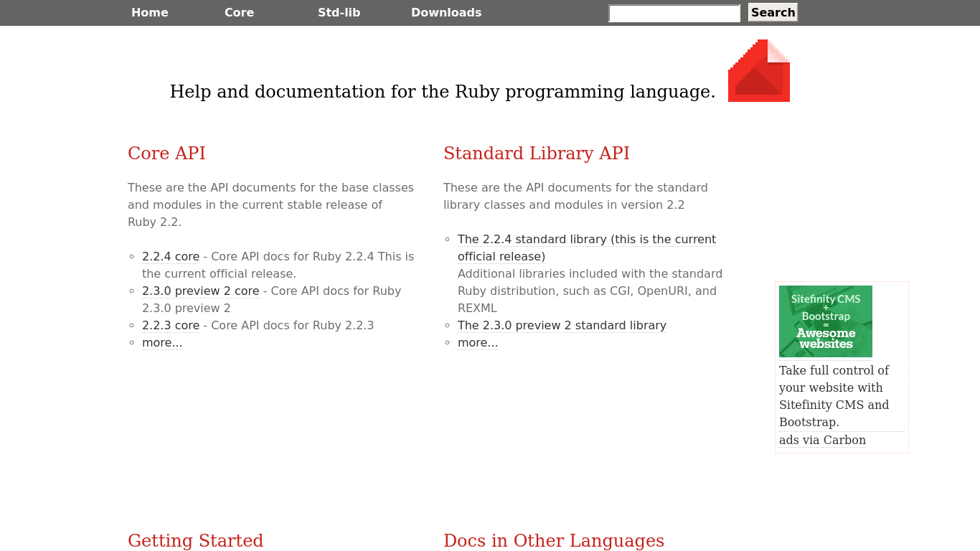The image size is (980, 551).
Task: Expand more standard library versions via more...
Action: (x=477, y=342)
